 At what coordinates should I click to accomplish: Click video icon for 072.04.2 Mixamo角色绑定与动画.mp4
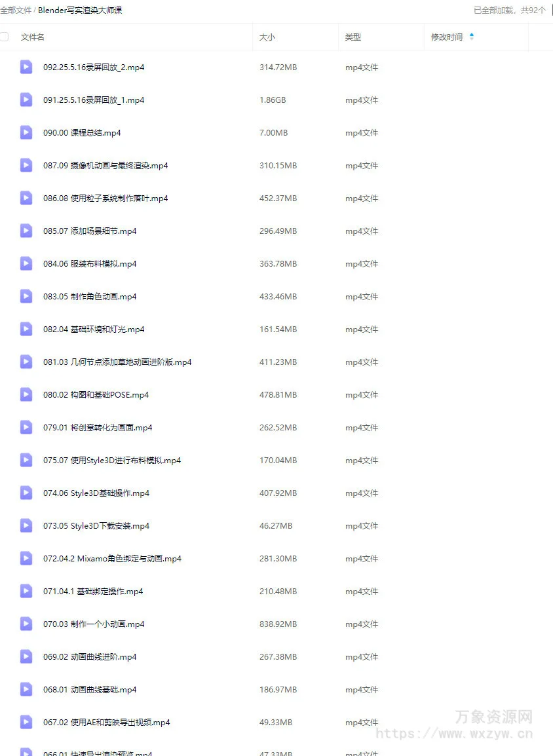point(26,559)
